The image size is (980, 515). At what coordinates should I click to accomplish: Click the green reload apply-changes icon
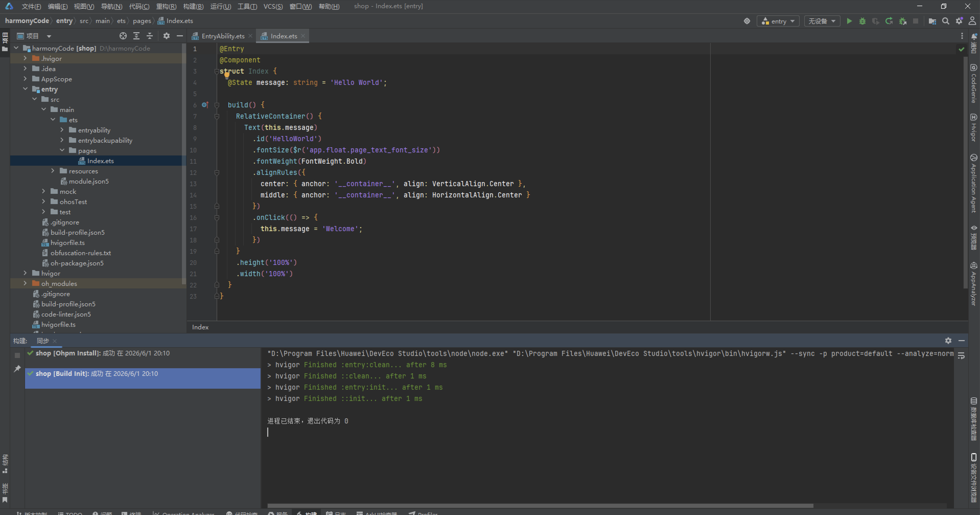[x=889, y=21]
